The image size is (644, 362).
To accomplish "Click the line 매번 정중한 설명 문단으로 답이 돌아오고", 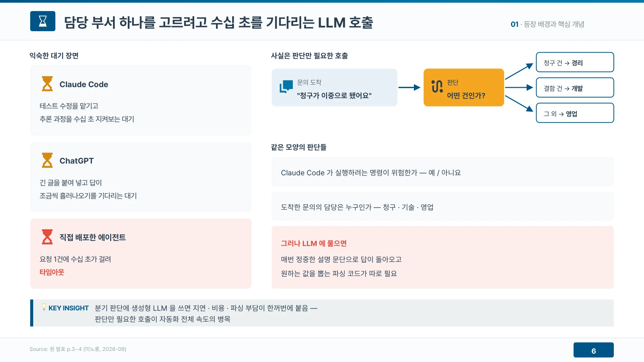I will [x=341, y=259].
